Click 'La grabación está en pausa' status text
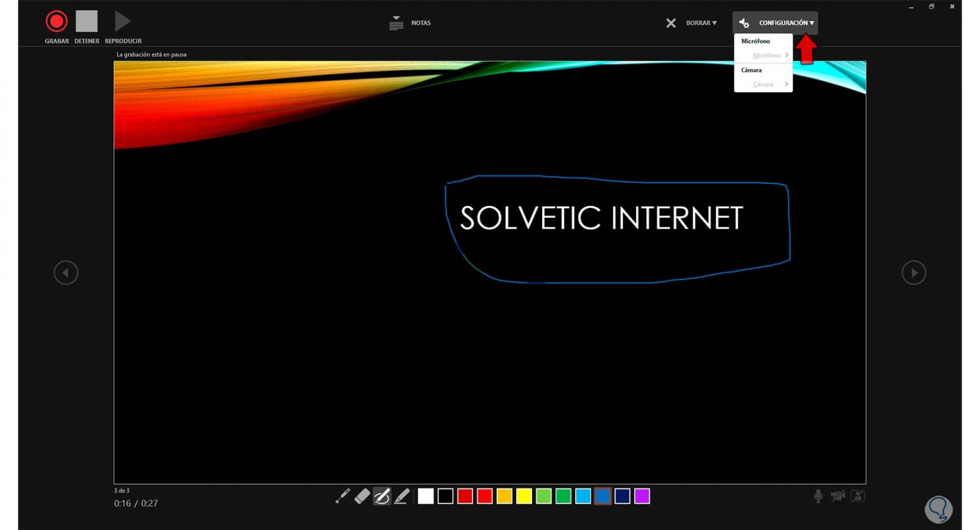This screenshot has height=530, width=980. click(151, 55)
